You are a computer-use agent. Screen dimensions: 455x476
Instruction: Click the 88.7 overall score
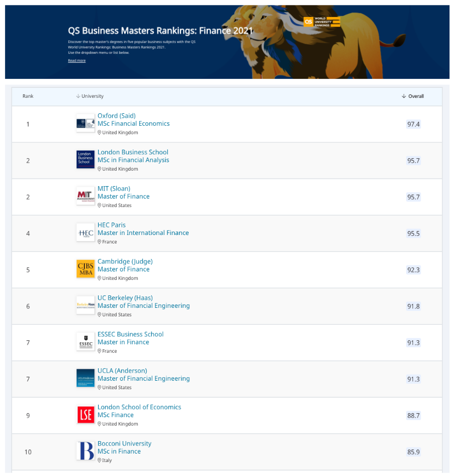tap(414, 416)
